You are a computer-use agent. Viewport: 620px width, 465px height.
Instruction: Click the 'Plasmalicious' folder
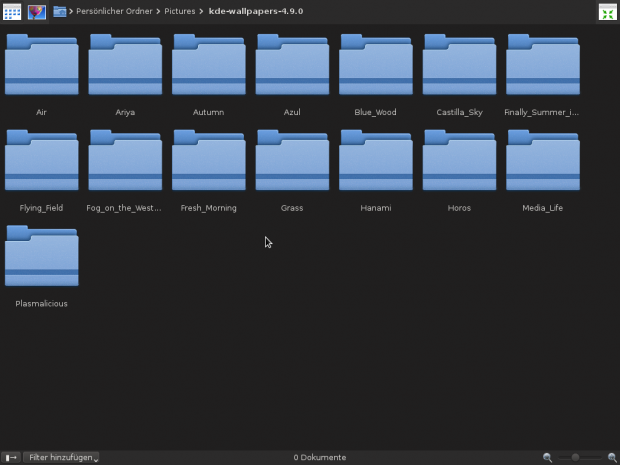coord(41,257)
